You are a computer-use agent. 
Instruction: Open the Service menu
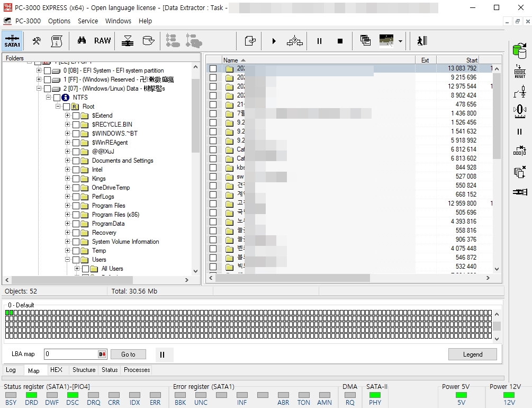point(88,21)
